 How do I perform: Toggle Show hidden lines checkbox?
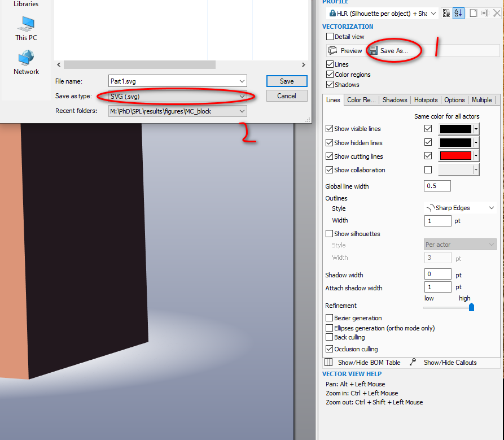pyautogui.click(x=329, y=142)
